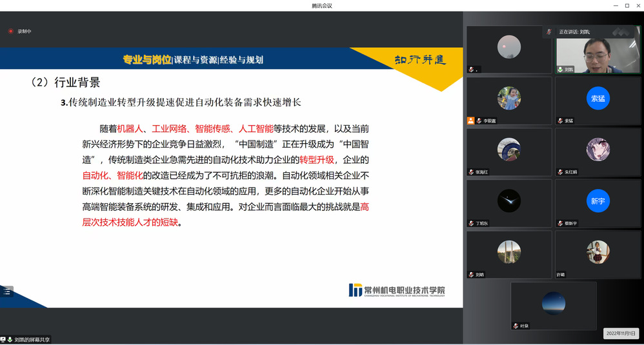Image resolution: width=644 pixels, height=345 pixels.
Task: Click the muted microphone icon beside 索猛
Action: pyautogui.click(x=560, y=121)
